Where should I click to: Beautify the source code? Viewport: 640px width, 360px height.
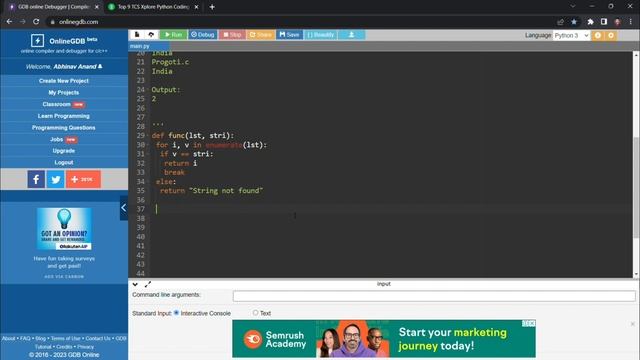(x=320, y=35)
